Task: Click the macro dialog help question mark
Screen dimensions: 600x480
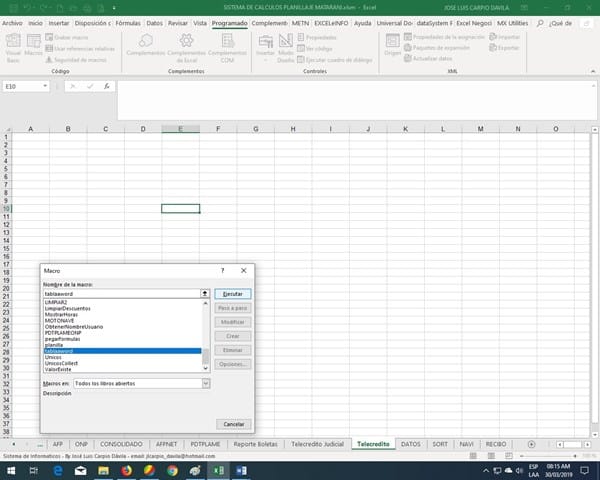Action: tap(222, 270)
